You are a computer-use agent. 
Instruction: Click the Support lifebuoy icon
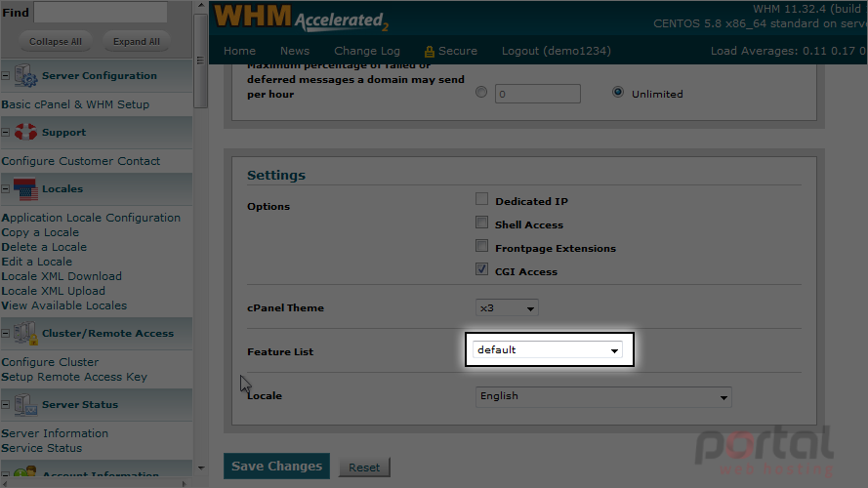tap(25, 132)
